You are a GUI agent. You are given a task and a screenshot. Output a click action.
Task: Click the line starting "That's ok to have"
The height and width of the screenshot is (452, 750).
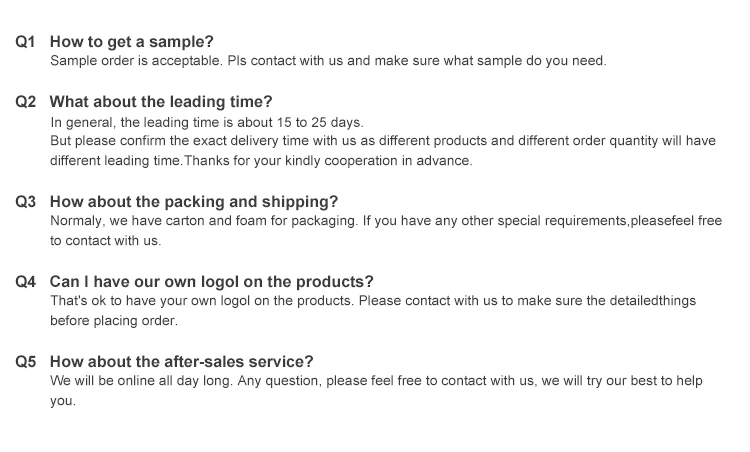[373, 301]
